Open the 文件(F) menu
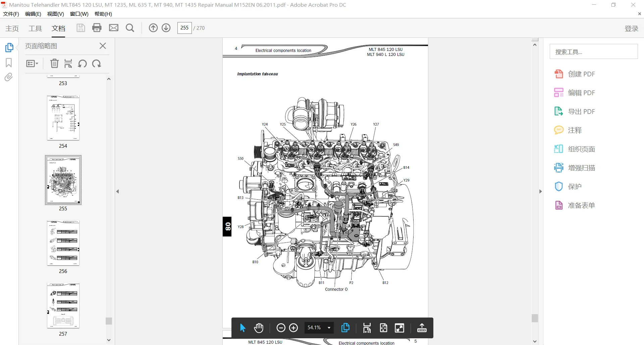Viewport: 644px width, 345px height. [x=11, y=14]
